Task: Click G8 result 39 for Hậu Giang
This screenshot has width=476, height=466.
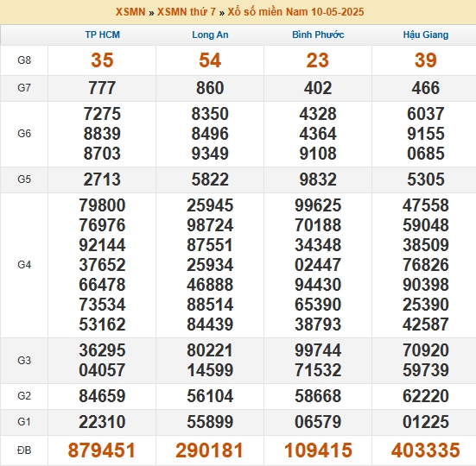Action: coord(426,60)
